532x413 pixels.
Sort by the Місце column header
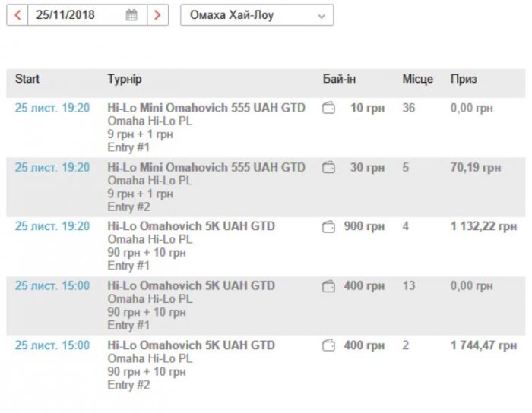(417, 79)
